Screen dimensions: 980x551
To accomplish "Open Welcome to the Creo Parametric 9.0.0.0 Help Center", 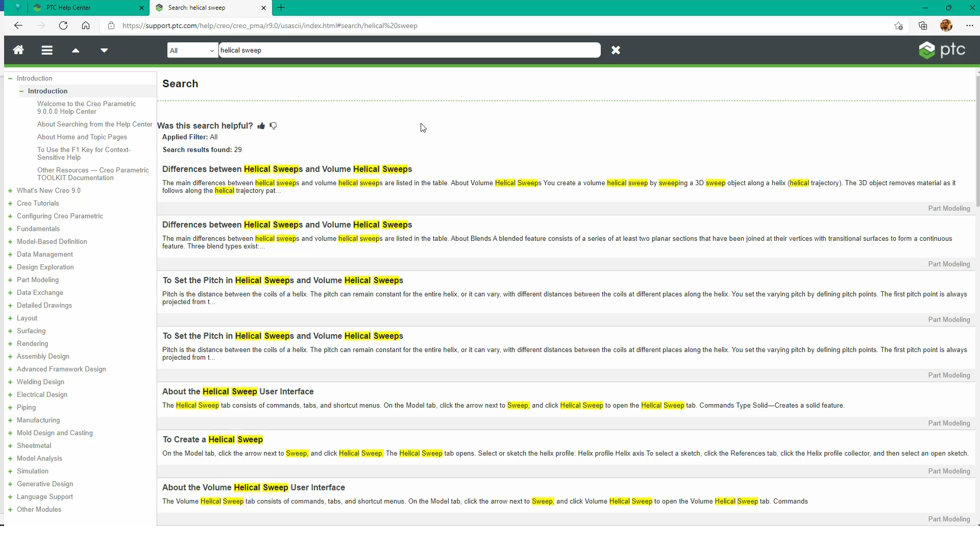I will pyautogui.click(x=87, y=107).
